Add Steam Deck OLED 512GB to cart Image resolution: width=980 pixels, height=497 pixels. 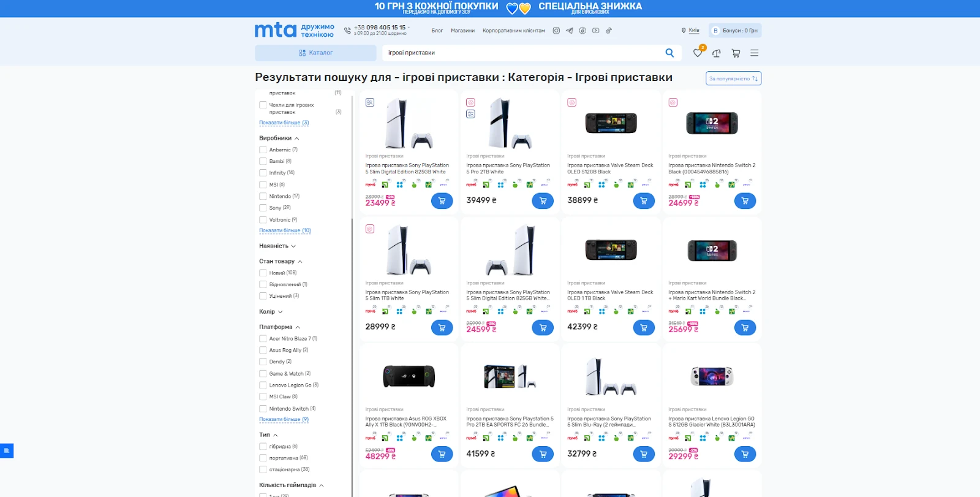coord(644,201)
